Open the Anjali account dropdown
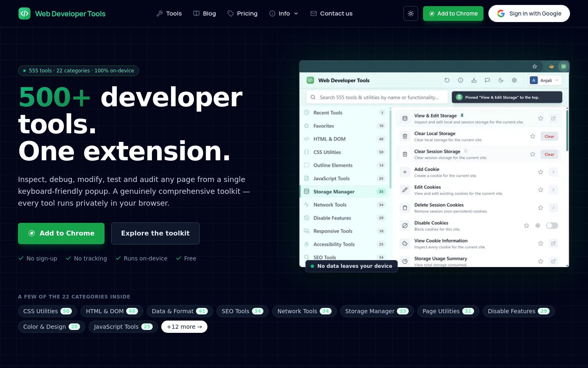The image size is (588, 368). pos(545,80)
